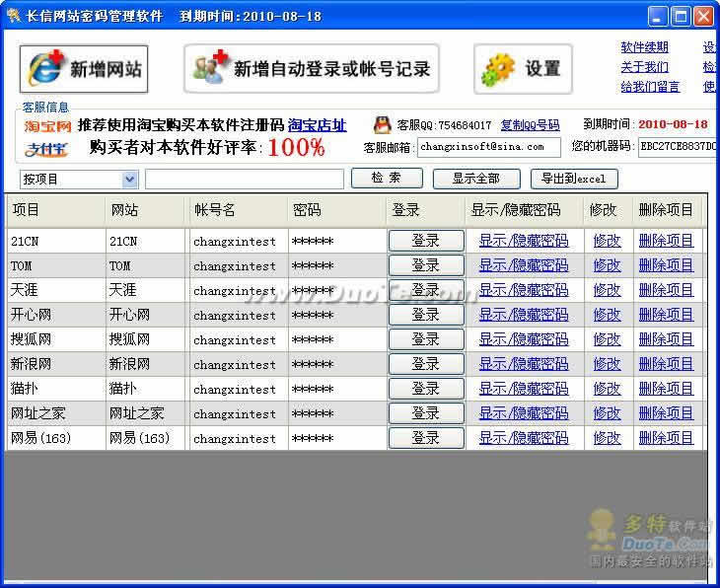
Task: Click 登录 button for TOM row
Action: tap(426, 265)
